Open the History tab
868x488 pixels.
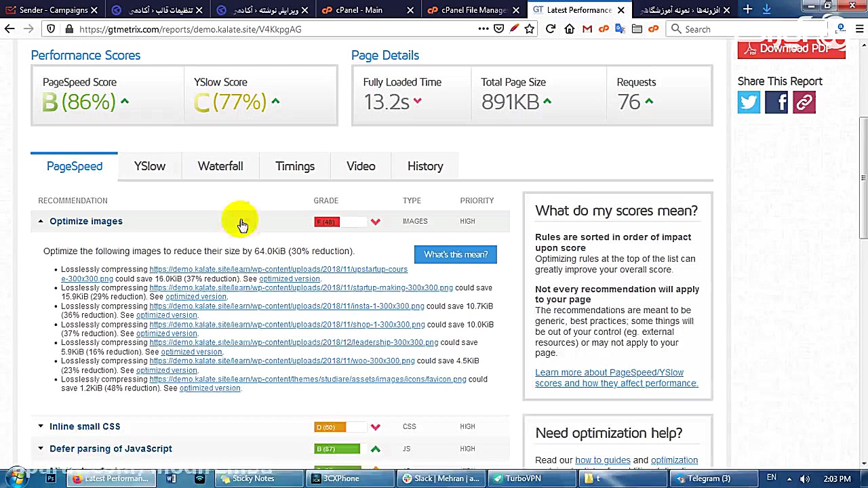tap(425, 167)
